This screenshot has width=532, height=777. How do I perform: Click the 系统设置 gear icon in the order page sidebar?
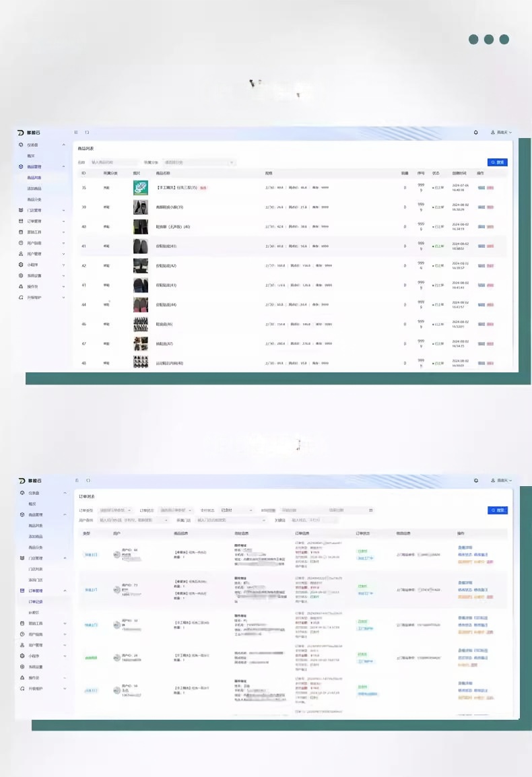pos(21,666)
